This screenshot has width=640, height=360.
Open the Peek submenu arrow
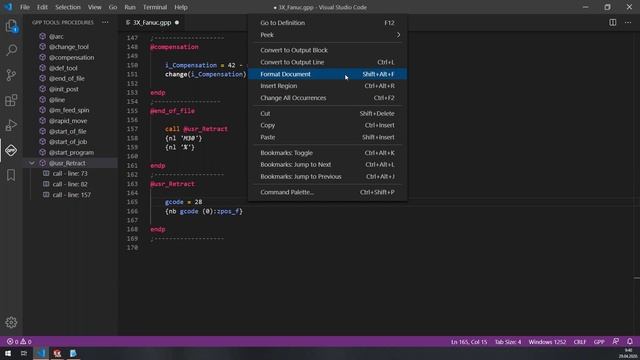pyautogui.click(x=398, y=35)
